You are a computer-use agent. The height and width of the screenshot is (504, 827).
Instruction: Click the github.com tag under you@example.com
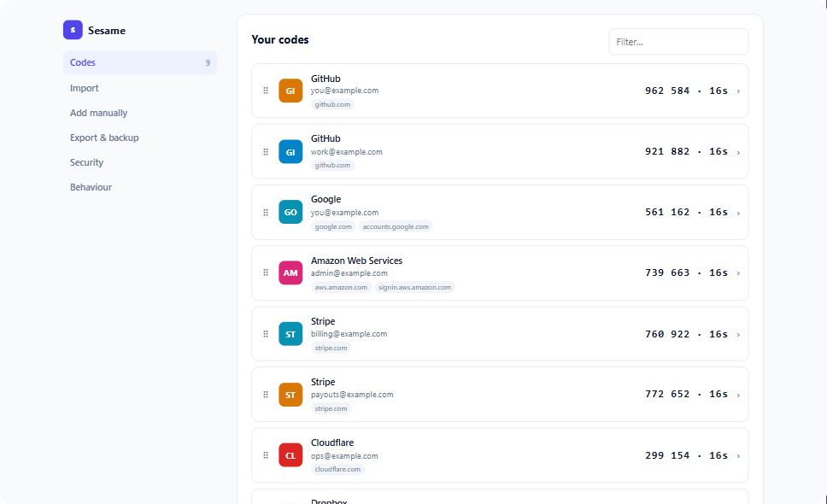[332, 104]
